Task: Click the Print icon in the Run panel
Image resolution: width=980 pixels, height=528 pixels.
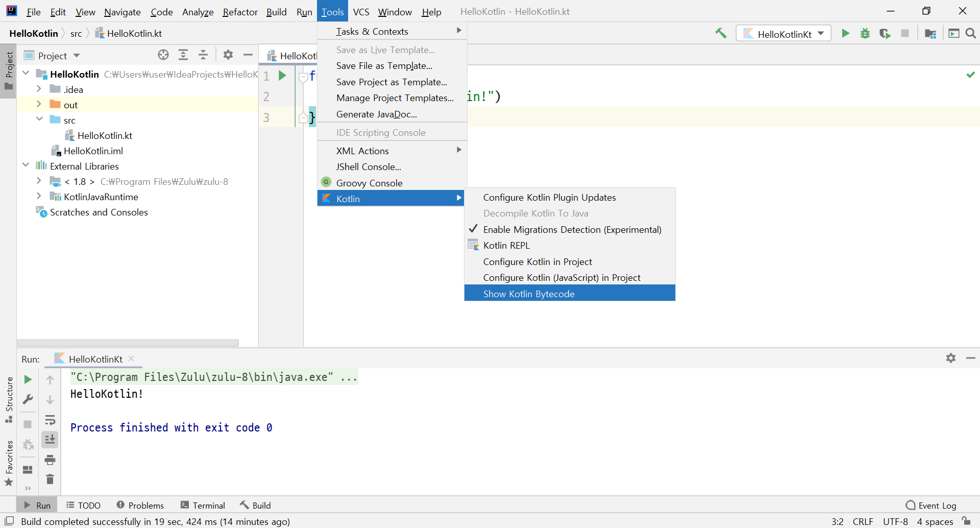Action: (50, 460)
